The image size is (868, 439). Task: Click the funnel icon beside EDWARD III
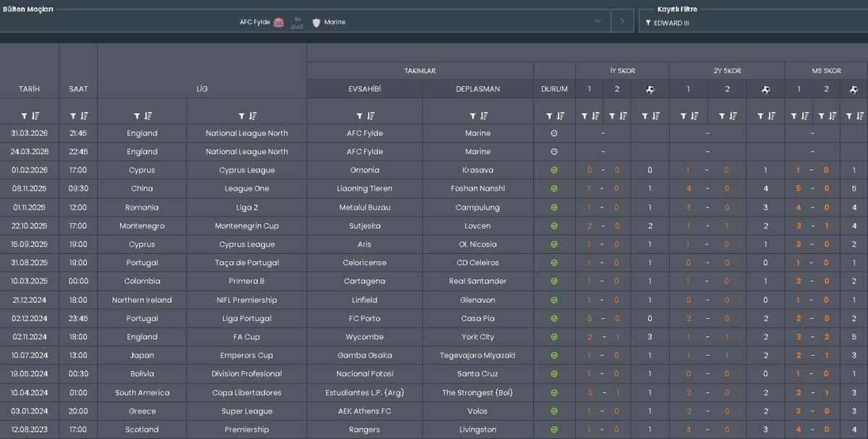click(647, 21)
